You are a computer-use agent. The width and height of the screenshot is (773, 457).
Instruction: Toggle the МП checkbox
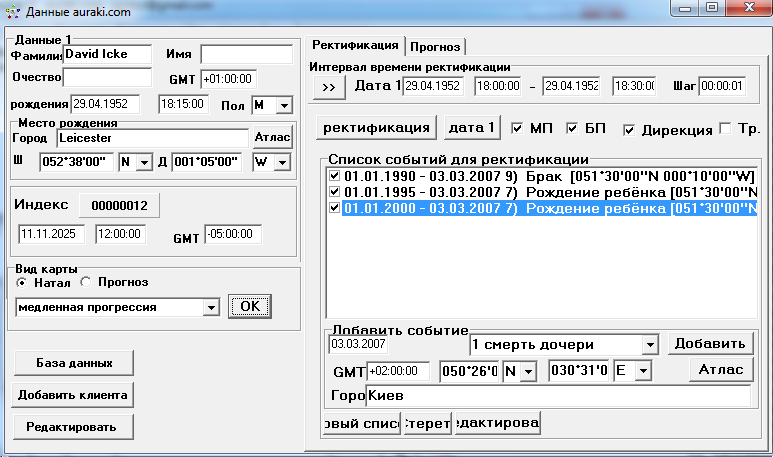click(517, 129)
